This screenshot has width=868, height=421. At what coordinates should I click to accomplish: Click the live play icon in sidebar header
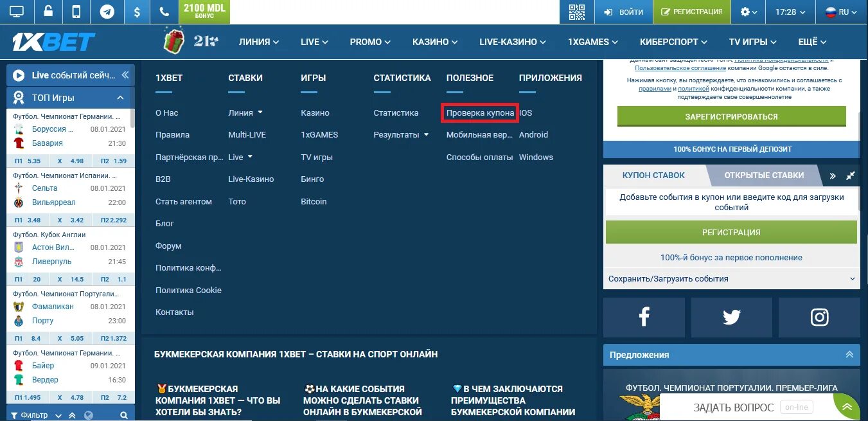[19, 75]
